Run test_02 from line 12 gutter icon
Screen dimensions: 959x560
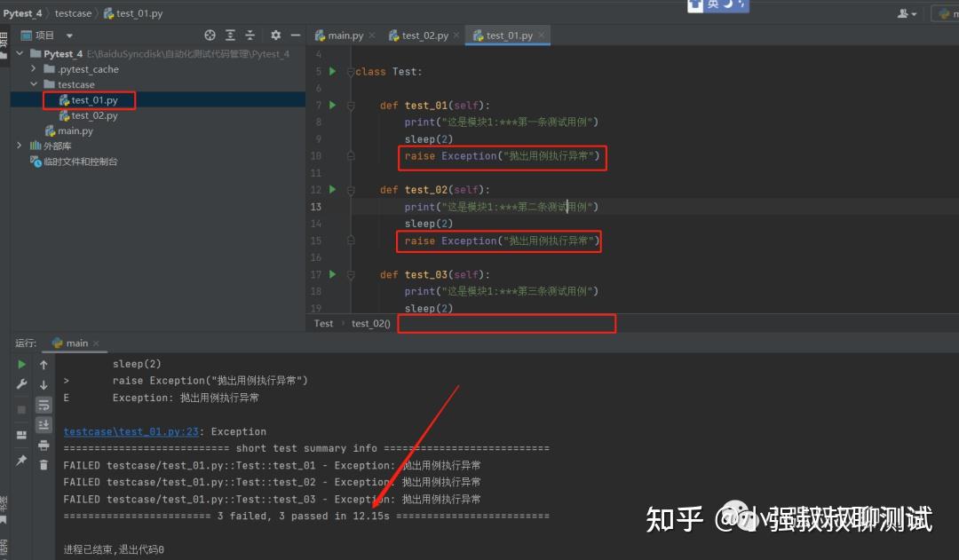[332, 190]
